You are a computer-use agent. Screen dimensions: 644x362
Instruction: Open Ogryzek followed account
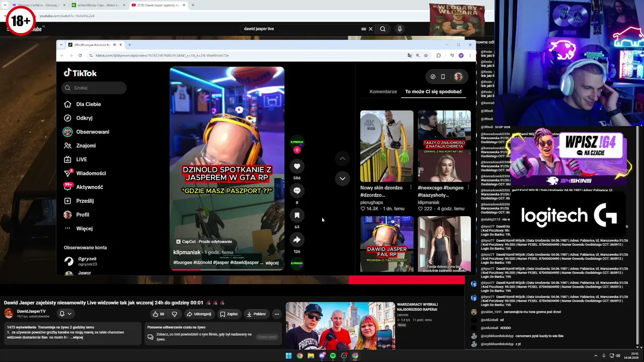coord(87,261)
